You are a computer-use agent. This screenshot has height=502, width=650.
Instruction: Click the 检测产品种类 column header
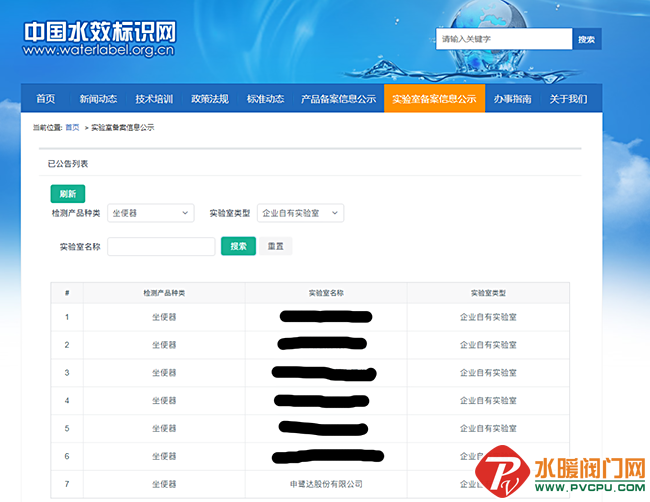pyautogui.click(x=164, y=293)
